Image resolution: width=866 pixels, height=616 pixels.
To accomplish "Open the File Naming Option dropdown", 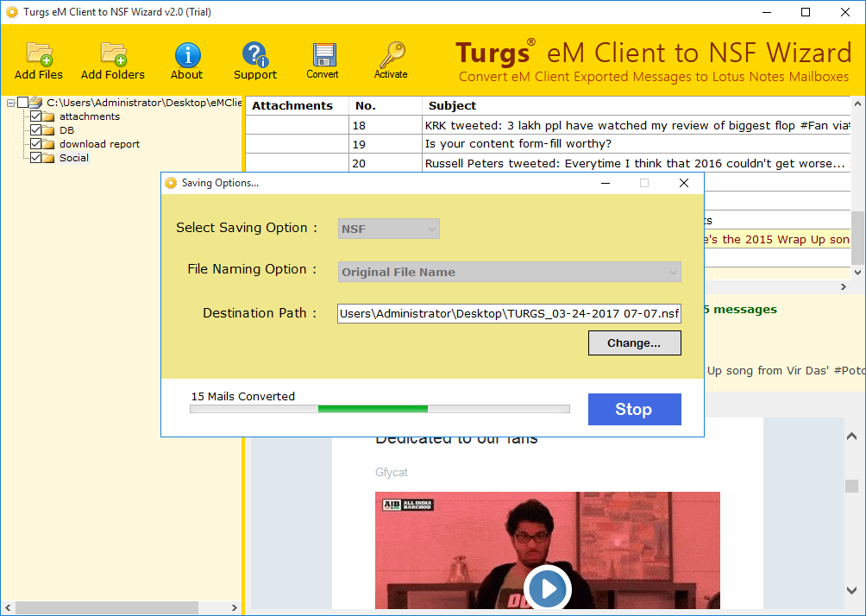I will pos(509,272).
